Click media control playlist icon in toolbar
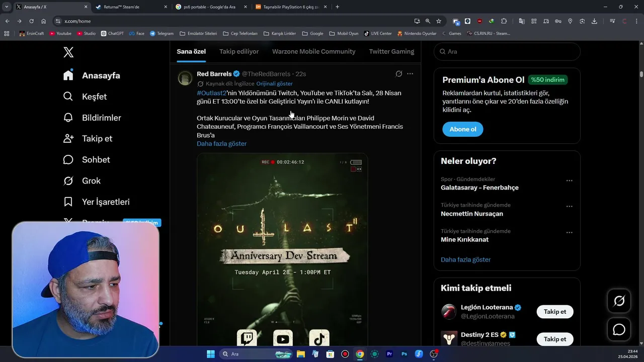This screenshot has height=362, width=644. point(612,21)
